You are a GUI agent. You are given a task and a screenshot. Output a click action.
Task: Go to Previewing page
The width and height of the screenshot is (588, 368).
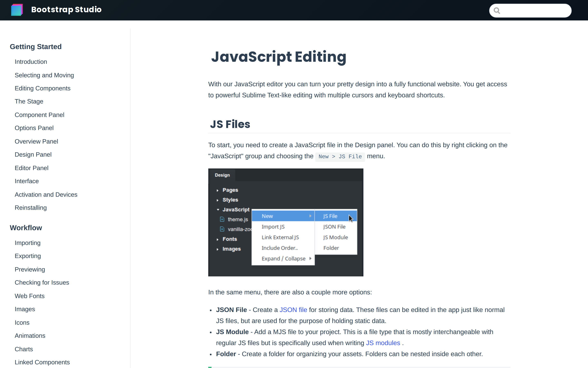[30, 269]
